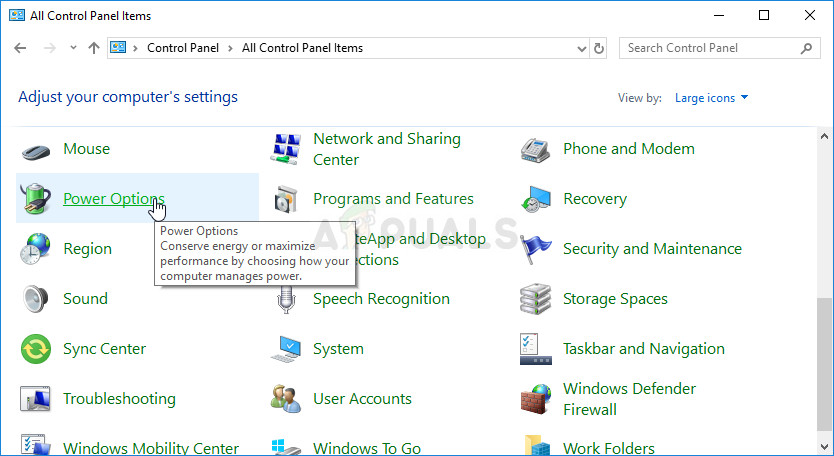Open the Power Options link
Viewport: 834px width, 456px height.
[113, 199]
